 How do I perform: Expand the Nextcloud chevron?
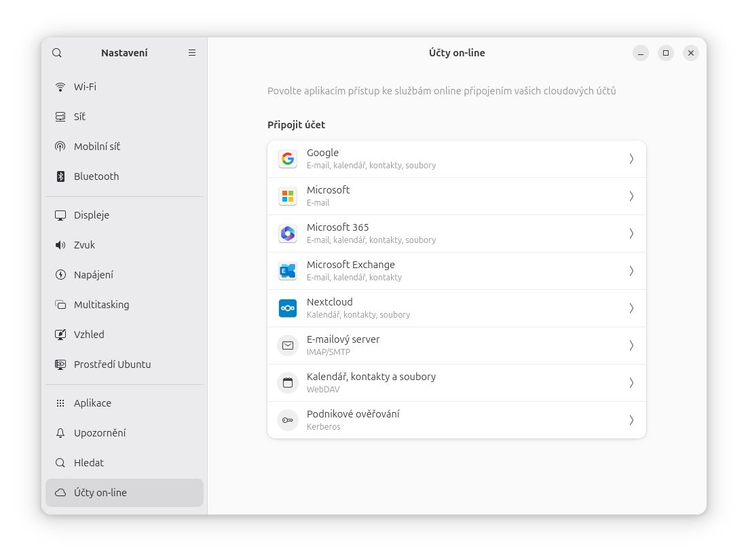pyautogui.click(x=631, y=308)
